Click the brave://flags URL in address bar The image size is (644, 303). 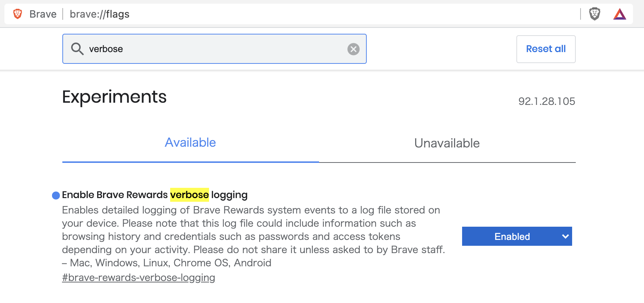(100, 14)
